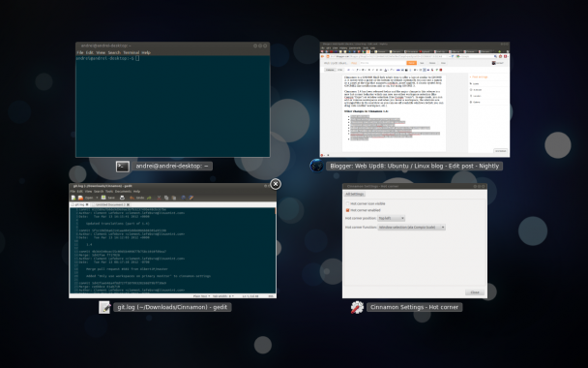Click the Redo arrow in gedit toolbar
This screenshot has width=588, height=368.
pos(149,198)
